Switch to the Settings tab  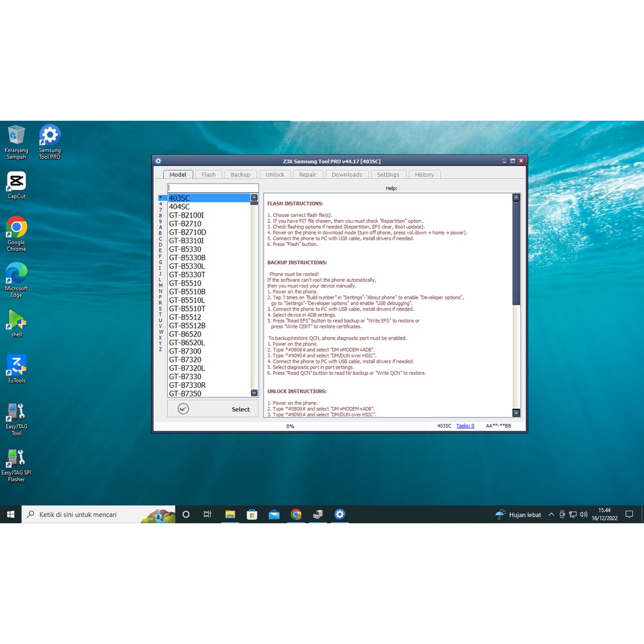pyautogui.click(x=388, y=175)
